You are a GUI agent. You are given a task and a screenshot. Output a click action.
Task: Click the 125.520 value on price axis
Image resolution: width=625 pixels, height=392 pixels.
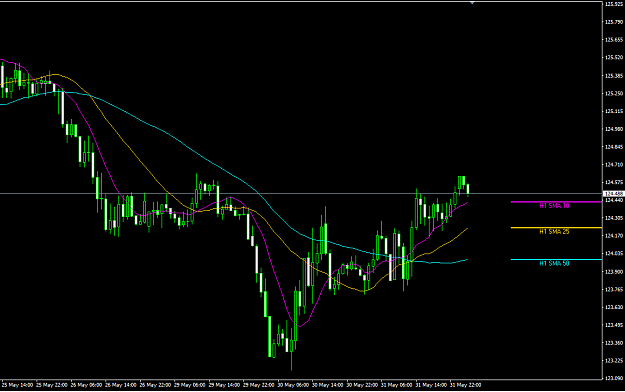coord(614,58)
